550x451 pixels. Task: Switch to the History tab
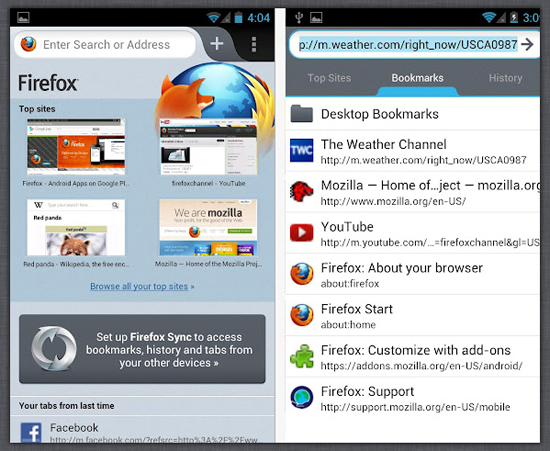(x=505, y=78)
